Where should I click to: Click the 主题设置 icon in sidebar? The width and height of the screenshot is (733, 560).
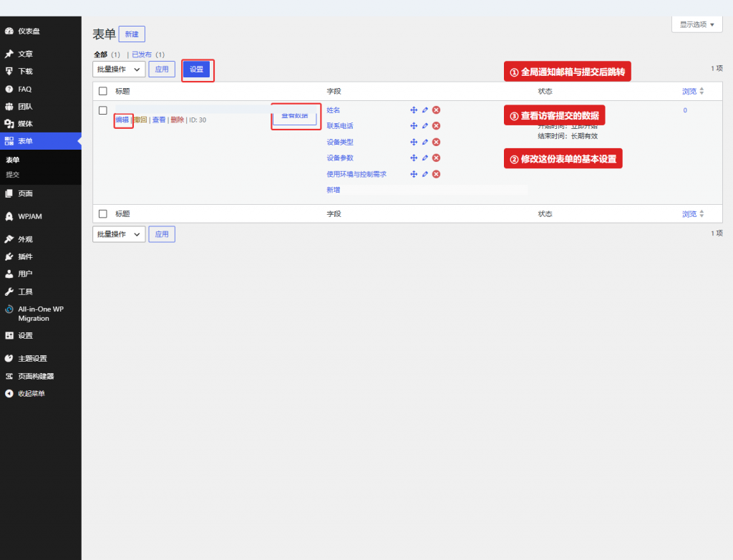pyautogui.click(x=9, y=358)
